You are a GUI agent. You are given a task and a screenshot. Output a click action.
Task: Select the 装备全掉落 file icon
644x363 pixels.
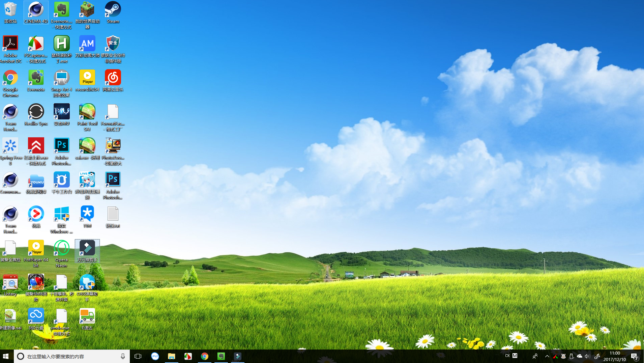click(x=10, y=251)
